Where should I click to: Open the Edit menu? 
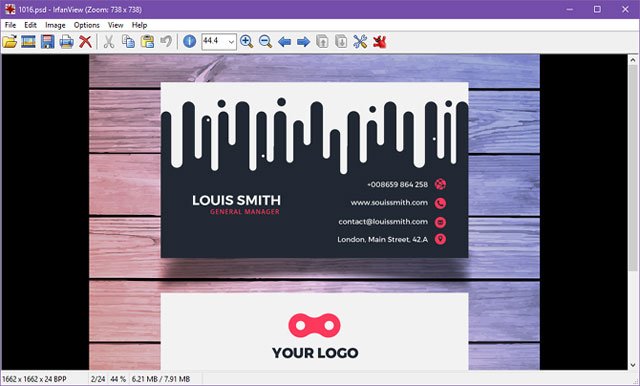click(x=30, y=25)
